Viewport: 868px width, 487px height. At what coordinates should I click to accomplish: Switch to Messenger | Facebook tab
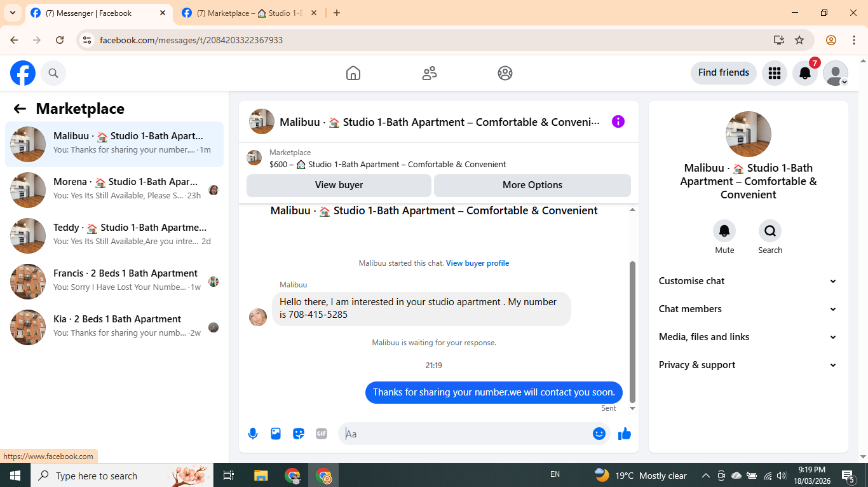pos(98,13)
